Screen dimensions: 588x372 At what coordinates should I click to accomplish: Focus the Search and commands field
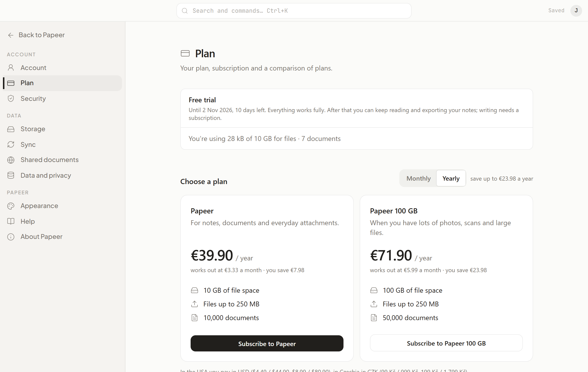click(294, 11)
